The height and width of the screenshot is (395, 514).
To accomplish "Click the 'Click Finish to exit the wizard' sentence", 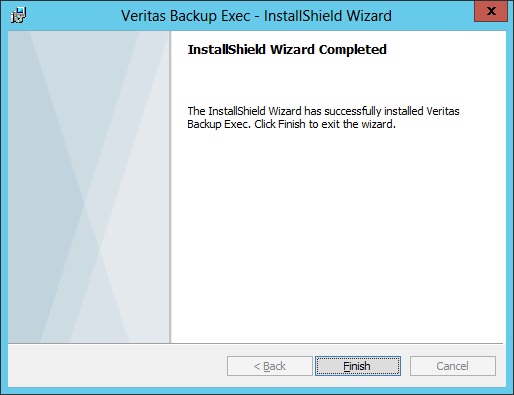I will click(325, 124).
